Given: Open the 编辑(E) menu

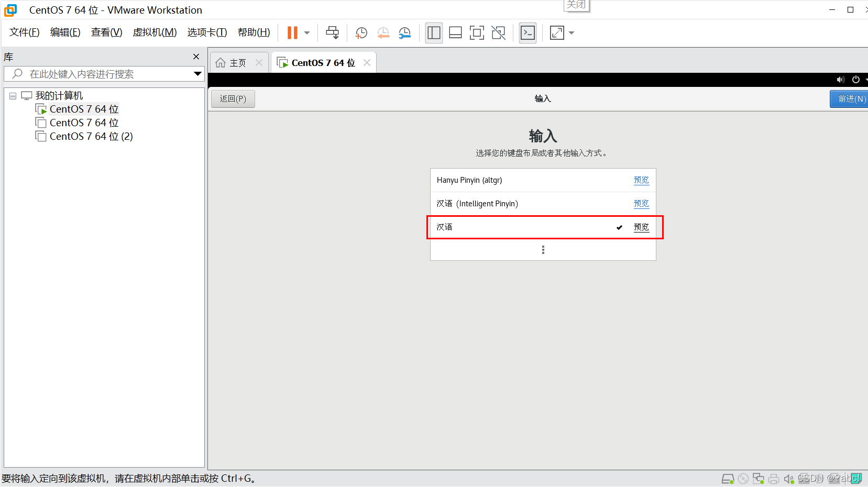Looking at the screenshot, I should [65, 32].
